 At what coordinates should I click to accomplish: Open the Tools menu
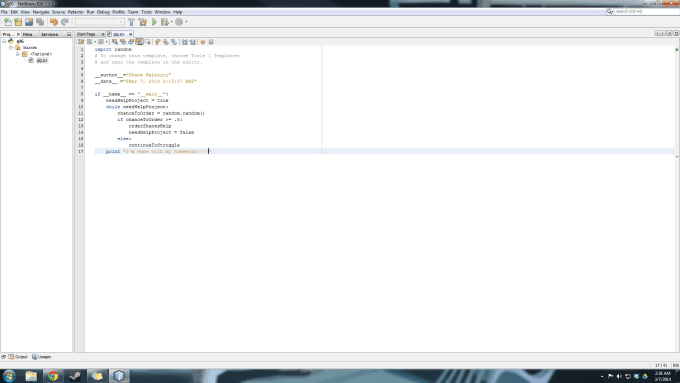147,12
